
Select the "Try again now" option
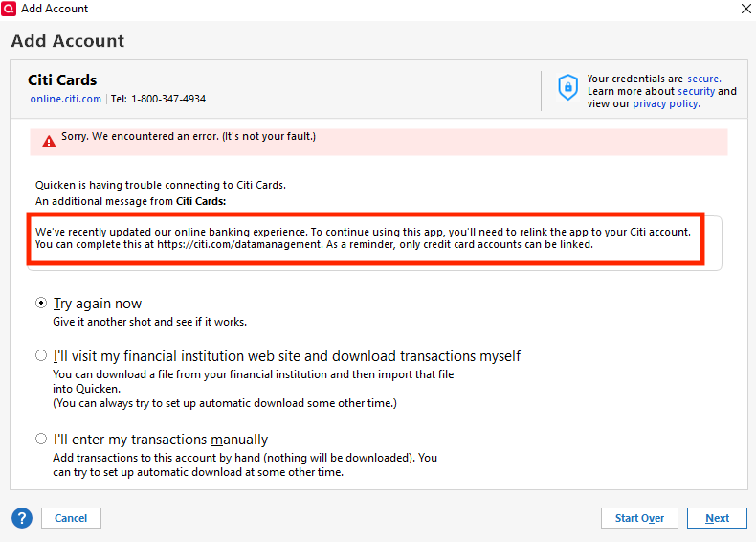pos(41,304)
